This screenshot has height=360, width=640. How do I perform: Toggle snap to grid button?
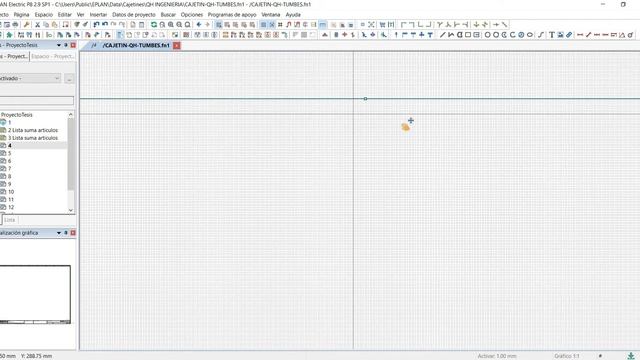tap(272, 25)
